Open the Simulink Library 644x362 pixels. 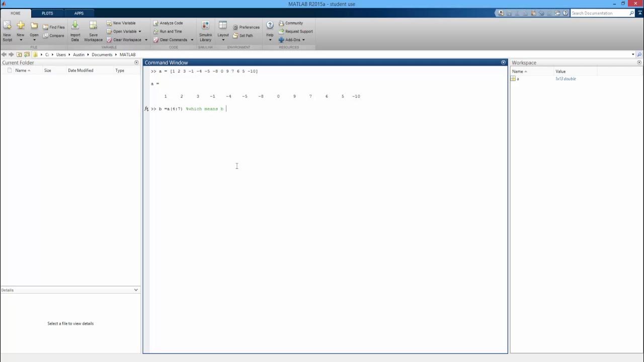205,31
